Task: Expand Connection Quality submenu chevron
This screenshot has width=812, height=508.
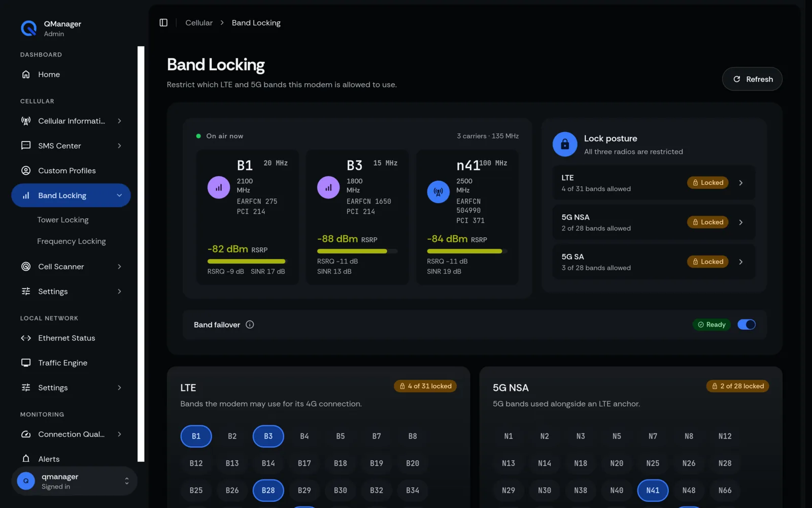Action: point(119,434)
